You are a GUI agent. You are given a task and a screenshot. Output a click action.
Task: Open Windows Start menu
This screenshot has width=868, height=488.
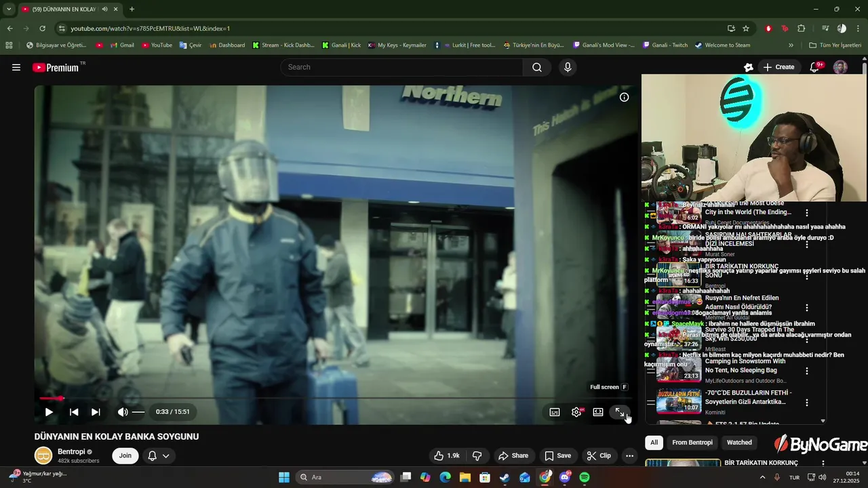(284, 477)
